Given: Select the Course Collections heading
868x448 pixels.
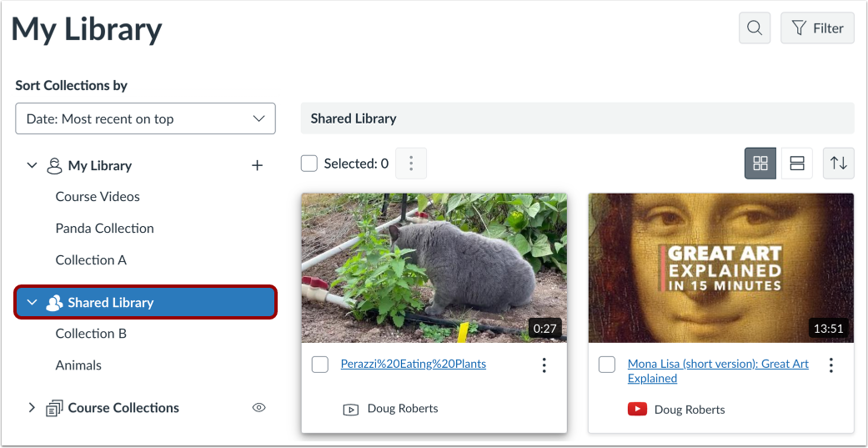Looking at the screenshot, I should point(123,408).
